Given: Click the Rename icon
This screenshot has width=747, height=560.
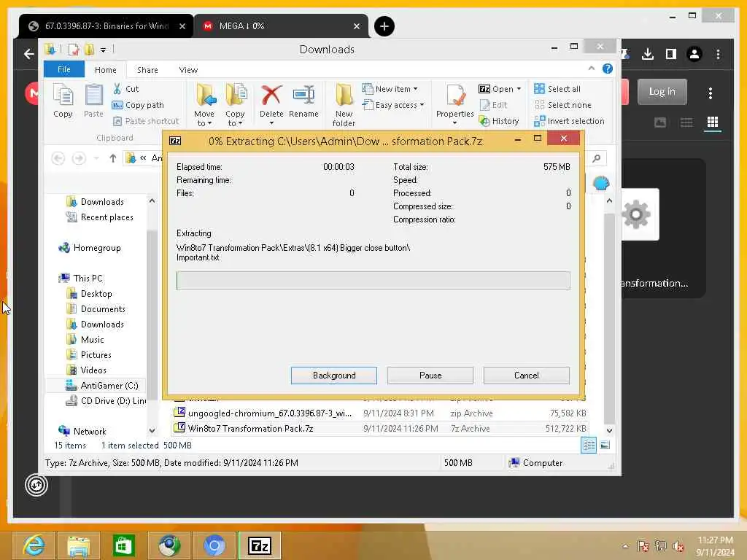Looking at the screenshot, I should [303, 96].
